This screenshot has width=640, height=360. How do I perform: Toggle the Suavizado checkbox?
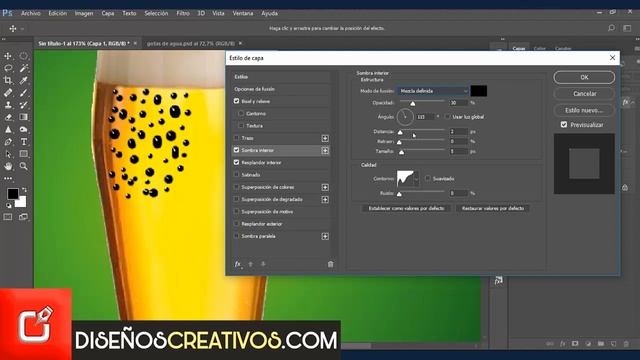[428, 178]
